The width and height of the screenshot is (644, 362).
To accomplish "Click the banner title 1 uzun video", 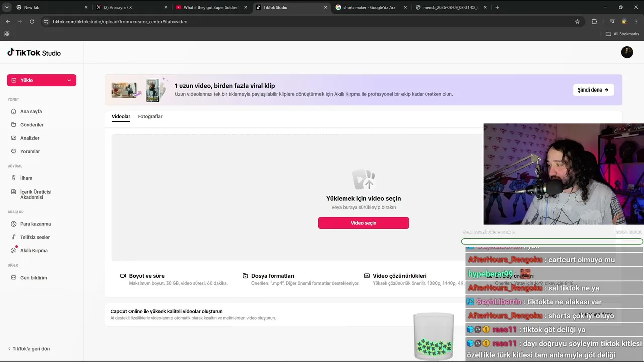I will click(x=224, y=86).
